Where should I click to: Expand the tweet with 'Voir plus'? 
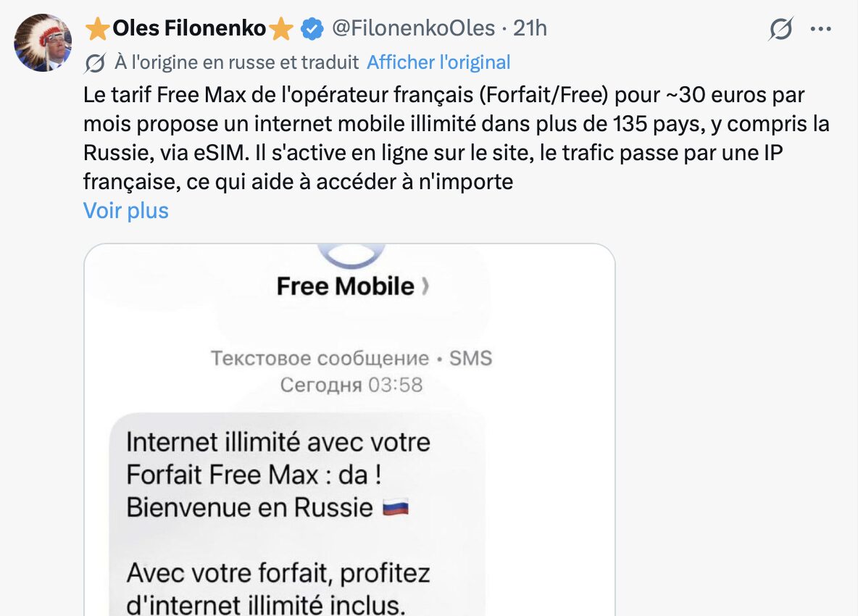coord(126,211)
